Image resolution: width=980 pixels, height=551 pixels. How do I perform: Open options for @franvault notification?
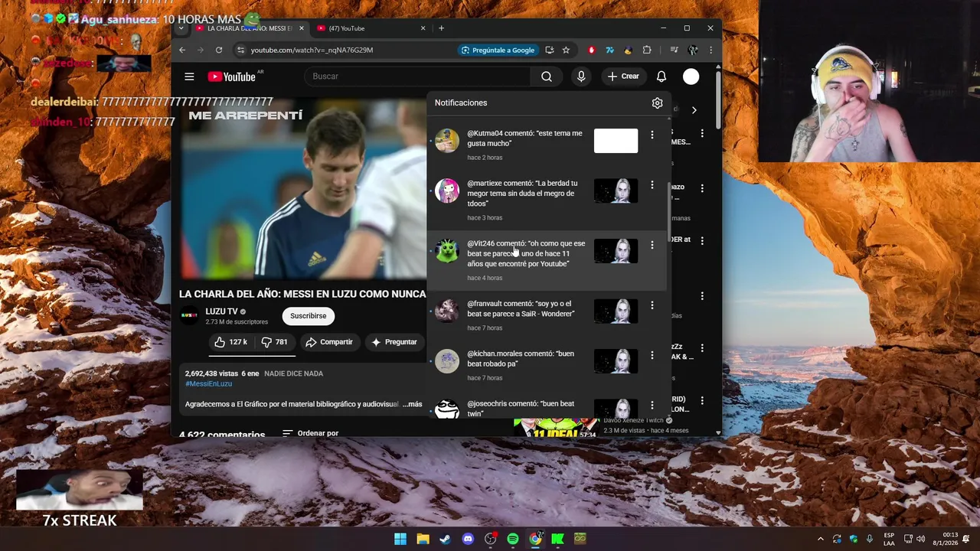(652, 305)
